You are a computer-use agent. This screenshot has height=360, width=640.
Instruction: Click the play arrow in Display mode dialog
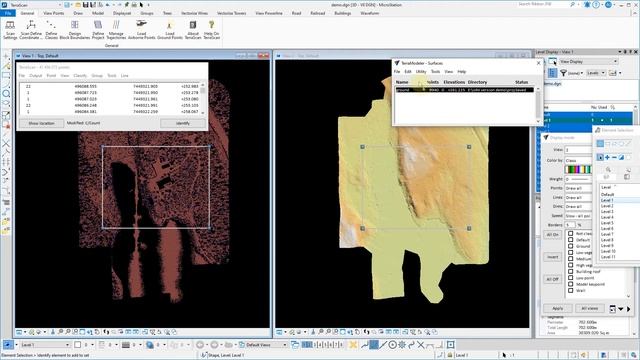click(x=629, y=309)
